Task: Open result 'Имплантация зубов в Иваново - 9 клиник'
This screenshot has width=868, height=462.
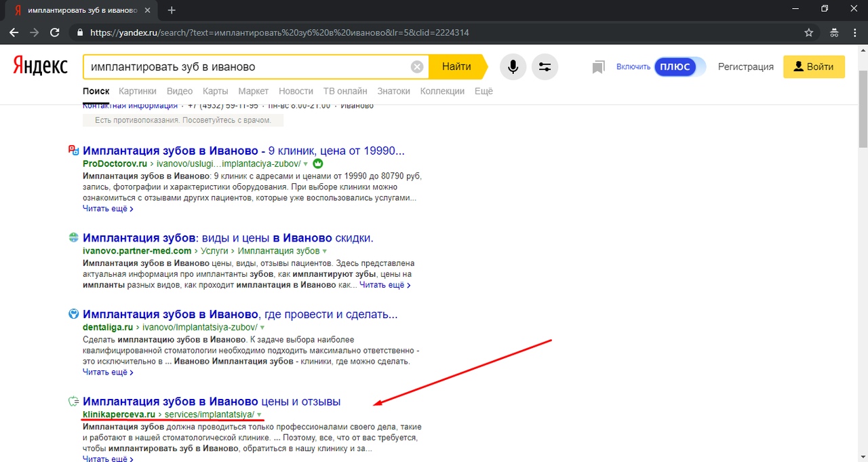Action: point(243,150)
